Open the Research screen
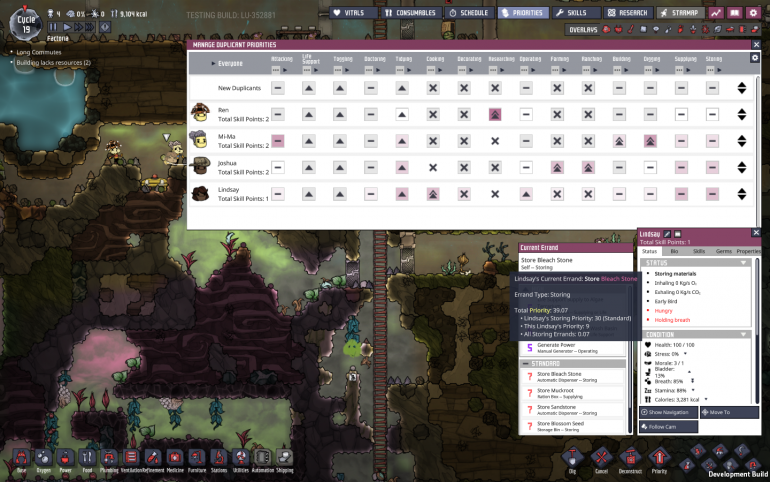770x482 pixels. tap(628, 13)
